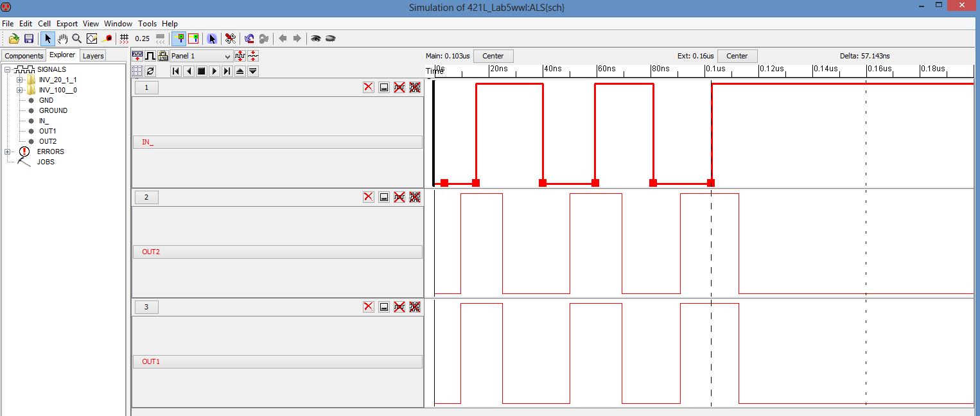Image resolution: width=980 pixels, height=416 pixels.
Task: Remove all signals from panel 3
Action: click(x=415, y=307)
